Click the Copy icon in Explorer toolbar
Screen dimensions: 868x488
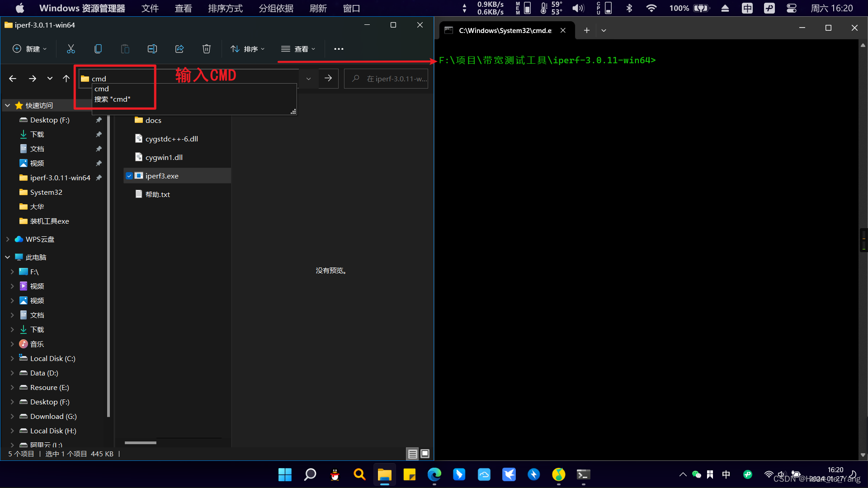[98, 49]
